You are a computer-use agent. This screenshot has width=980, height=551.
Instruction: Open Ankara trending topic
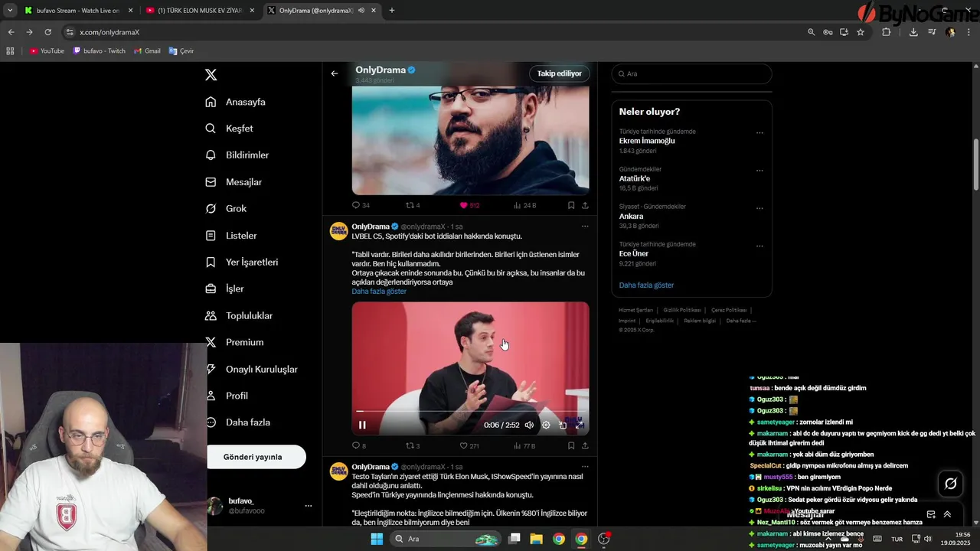631,217
